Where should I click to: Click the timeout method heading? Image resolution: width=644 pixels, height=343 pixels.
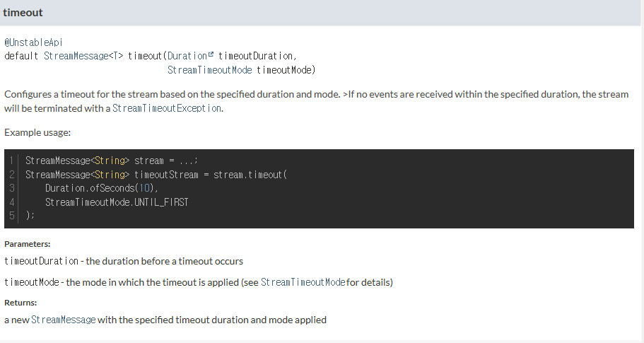tap(23, 13)
